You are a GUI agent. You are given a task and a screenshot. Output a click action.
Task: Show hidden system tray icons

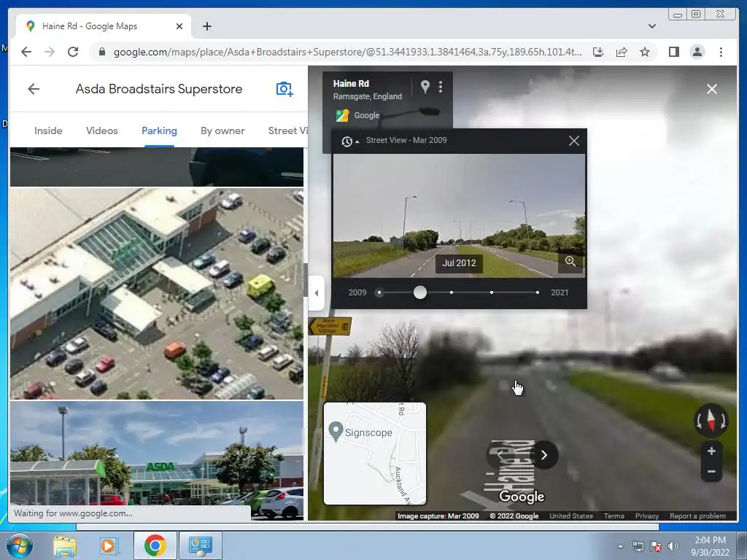[x=620, y=546]
